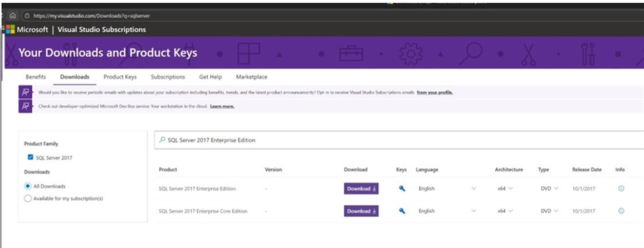The height and width of the screenshot is (248, 644).
Task: Select Available for my subscription(s) option
Action: point(27,199)
